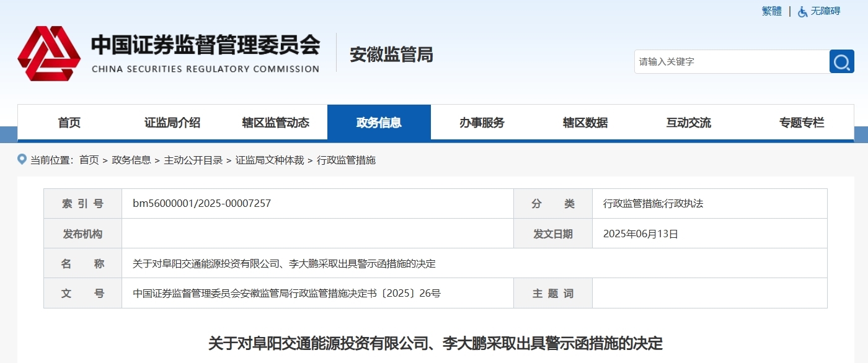The width and height of the screenshot is (868, 363).
Task: Click the 发文日期 label cell
Action: 553,234
